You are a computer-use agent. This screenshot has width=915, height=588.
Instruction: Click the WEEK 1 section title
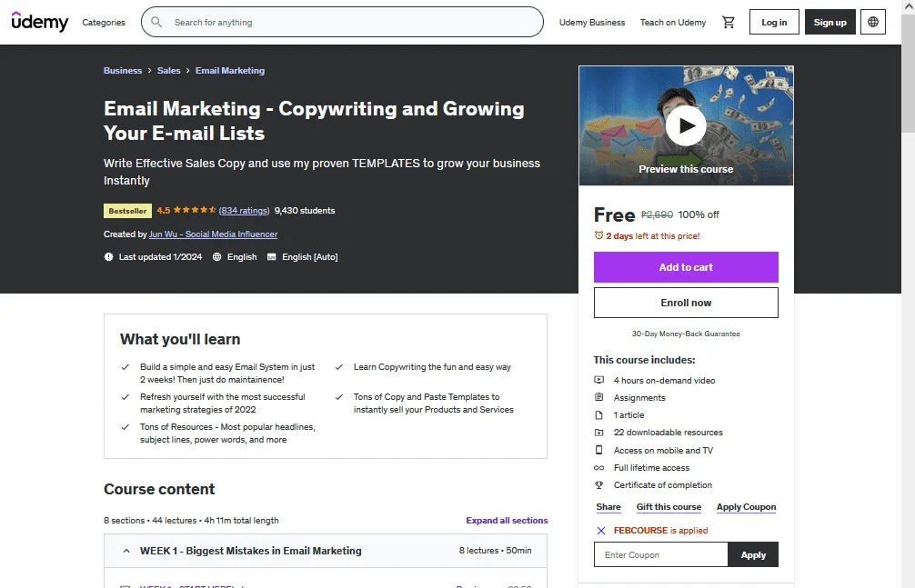(x=250, y=551)
